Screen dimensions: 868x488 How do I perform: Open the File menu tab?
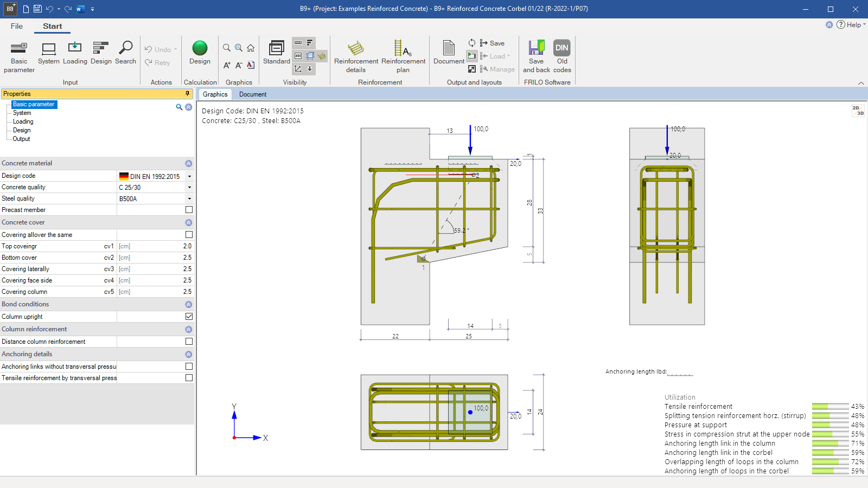pyautogui.click(x=17, y=26)
